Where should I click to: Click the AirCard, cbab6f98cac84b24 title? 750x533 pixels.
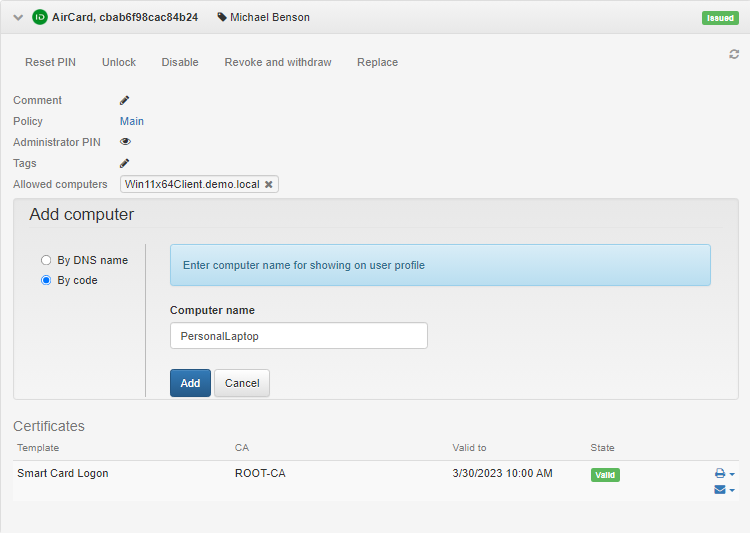pyautogui.click(x=125, y=17)
